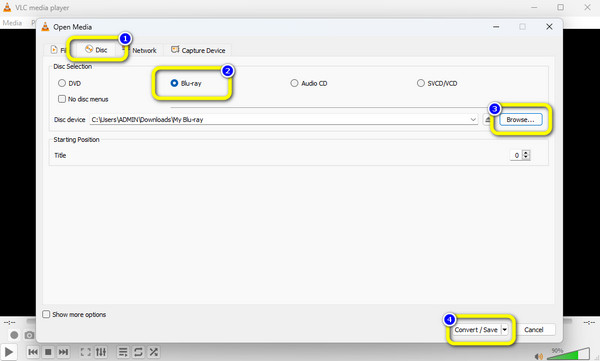Toggle the playlist view icon
The height and width of the screenshot is (361, 600).
(123, 352)
